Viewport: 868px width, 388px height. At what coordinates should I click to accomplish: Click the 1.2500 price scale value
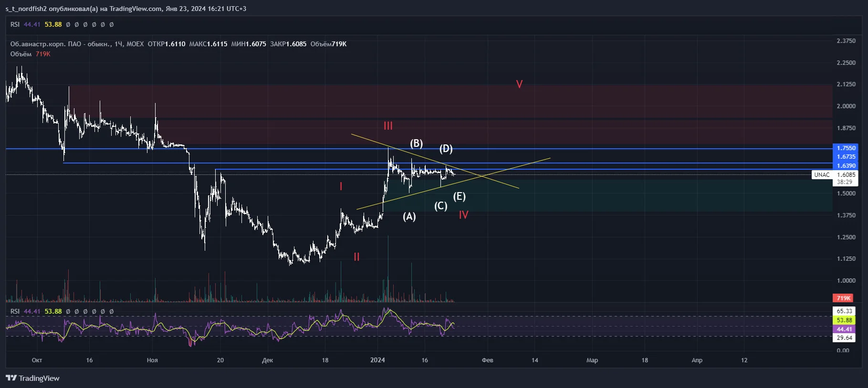(x=846, y=237)
